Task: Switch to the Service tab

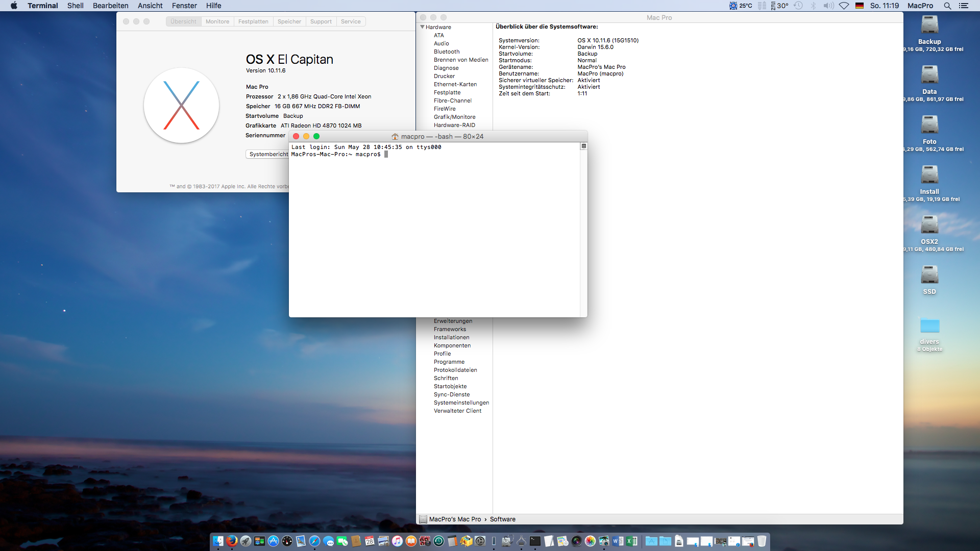Action: click(351, 21)
